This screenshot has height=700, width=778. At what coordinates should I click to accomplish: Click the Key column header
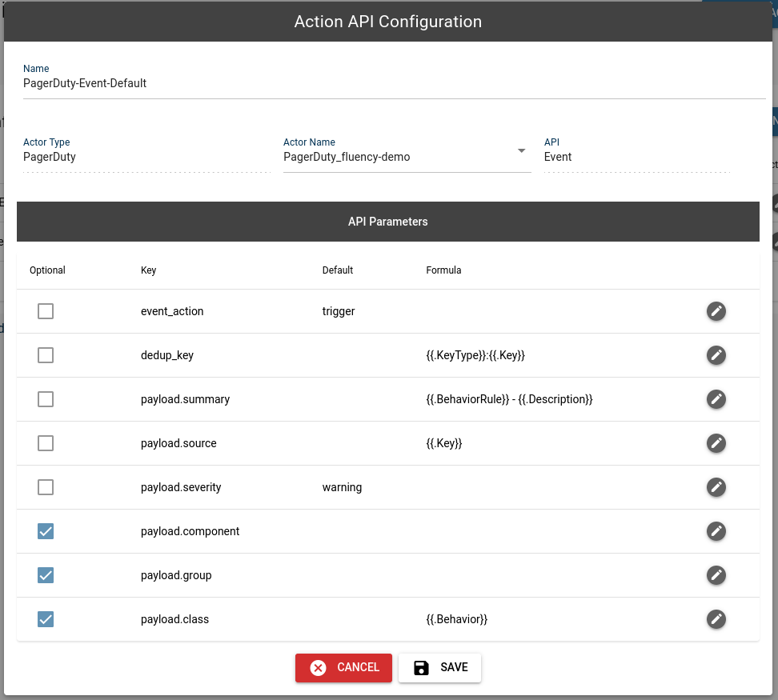pyautogui.click(x=148, y=270)
